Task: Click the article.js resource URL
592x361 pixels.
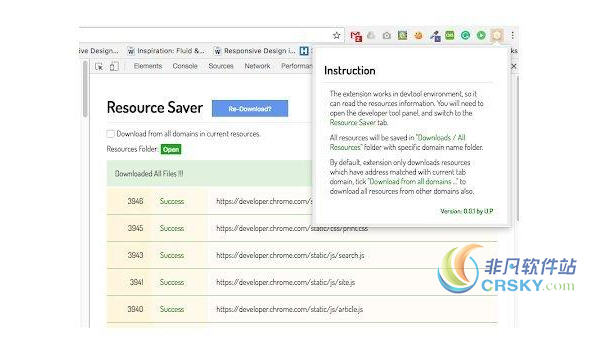Action: tap(289, 309)
